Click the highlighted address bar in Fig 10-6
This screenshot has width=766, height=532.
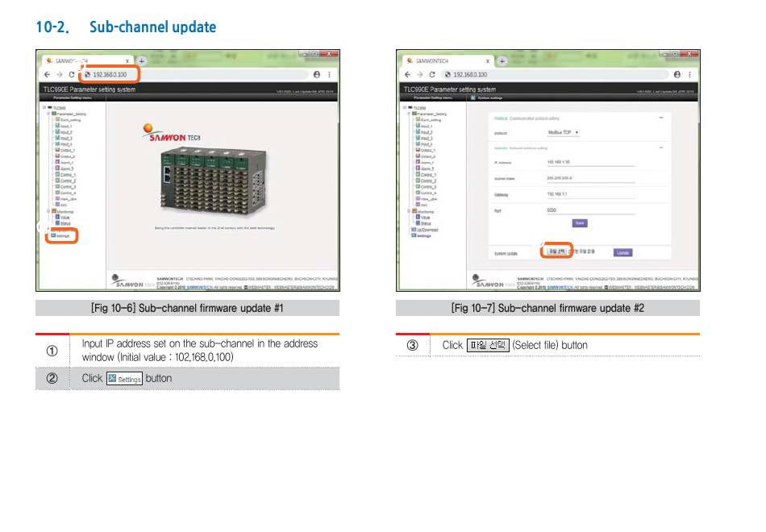[x=110, y=75]
